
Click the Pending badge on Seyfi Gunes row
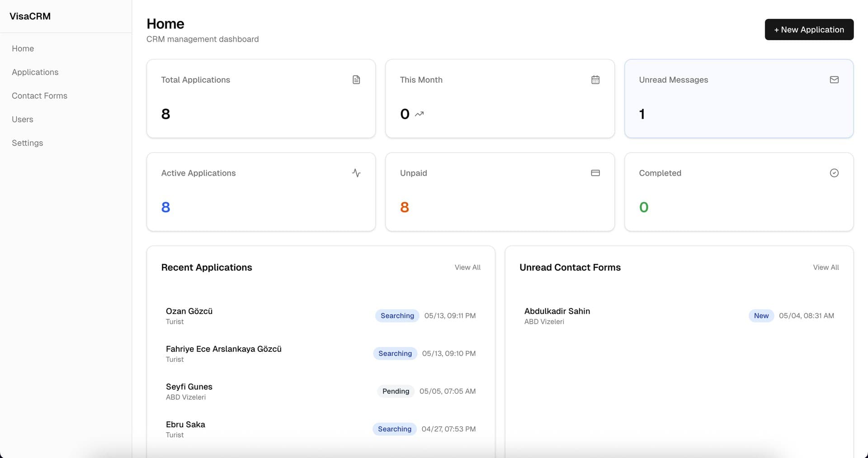coord(396,391)
